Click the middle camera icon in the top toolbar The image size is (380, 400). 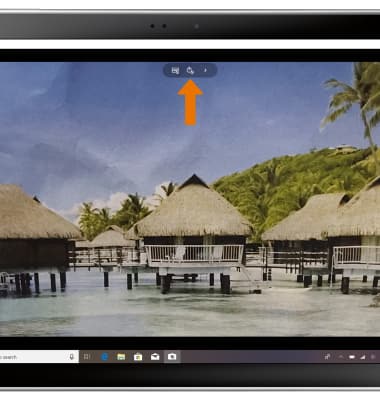(x=190, y=70)
